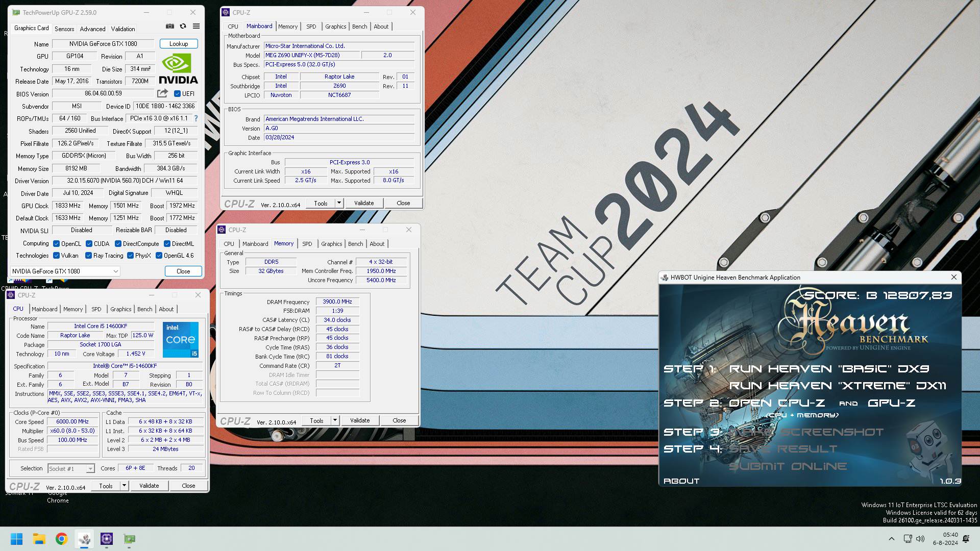The image size is (980, 551).
Task: Toggle the CUDA checkbox
Action: click(x=89, y=244)
